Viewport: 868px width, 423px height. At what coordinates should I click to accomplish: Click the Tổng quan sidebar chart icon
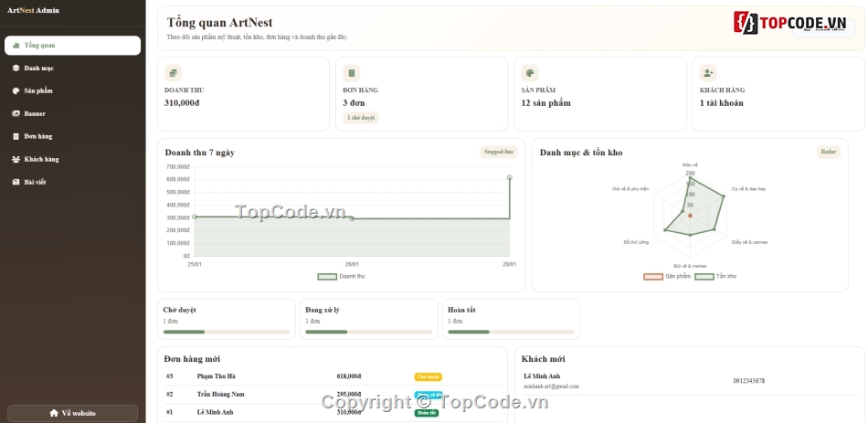(x=16, y=46)
